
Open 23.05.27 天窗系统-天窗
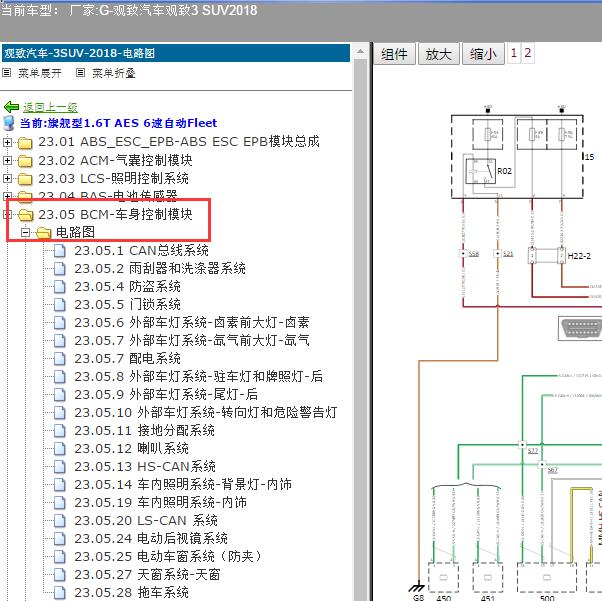pyautogui.click(x=147, y=575)
